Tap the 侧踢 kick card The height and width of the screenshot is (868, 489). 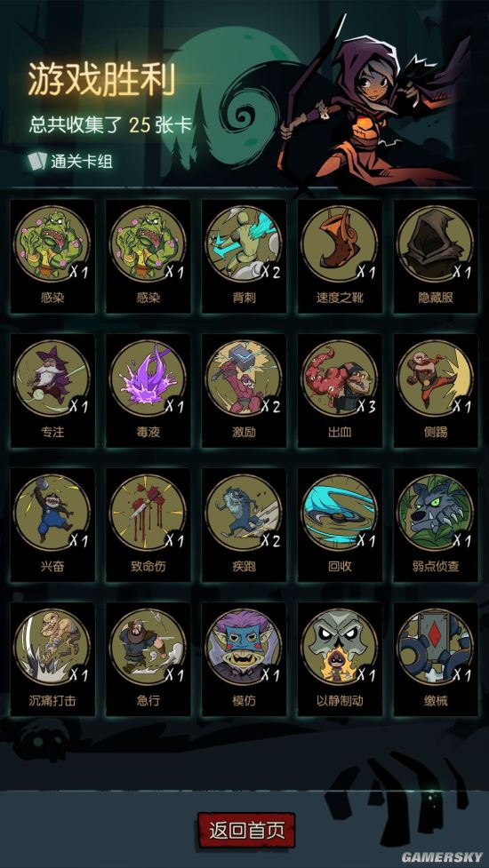click(x=436, y=390)
